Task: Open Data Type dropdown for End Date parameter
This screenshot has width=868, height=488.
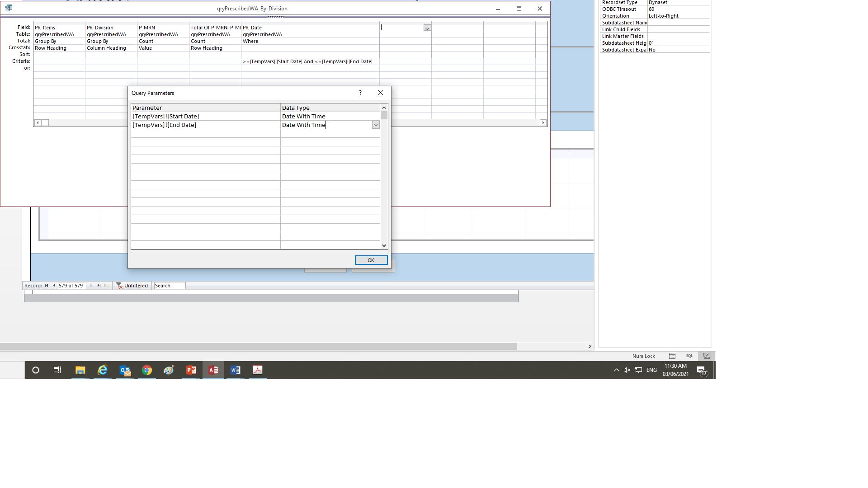Action: pyautogui.click(x=375, y=125)
